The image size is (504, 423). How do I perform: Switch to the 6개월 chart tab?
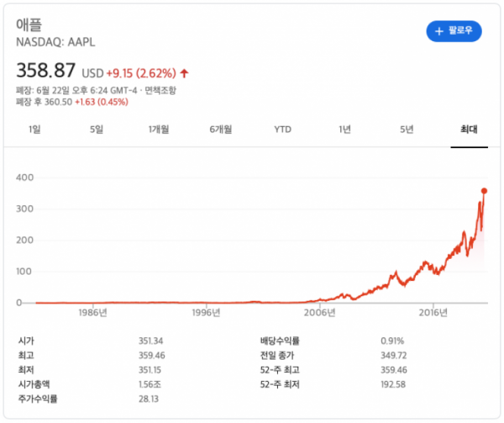point(220,130)
